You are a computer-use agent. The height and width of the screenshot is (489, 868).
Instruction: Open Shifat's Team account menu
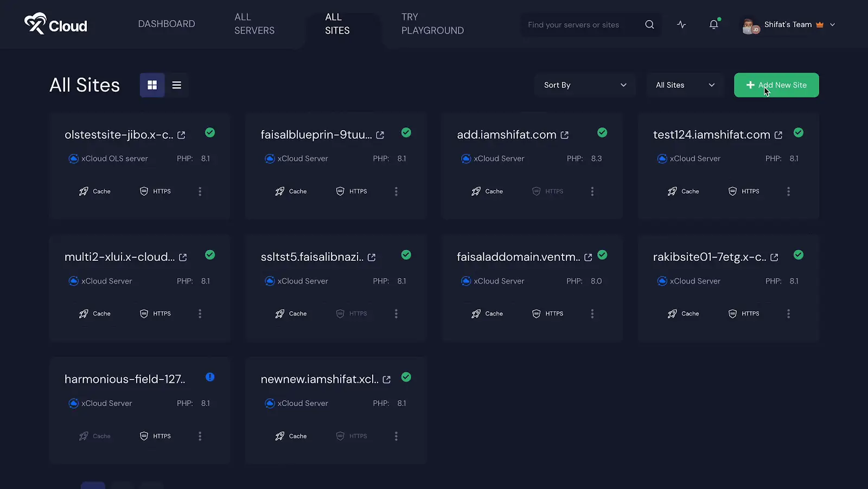[x=789, y=24]
